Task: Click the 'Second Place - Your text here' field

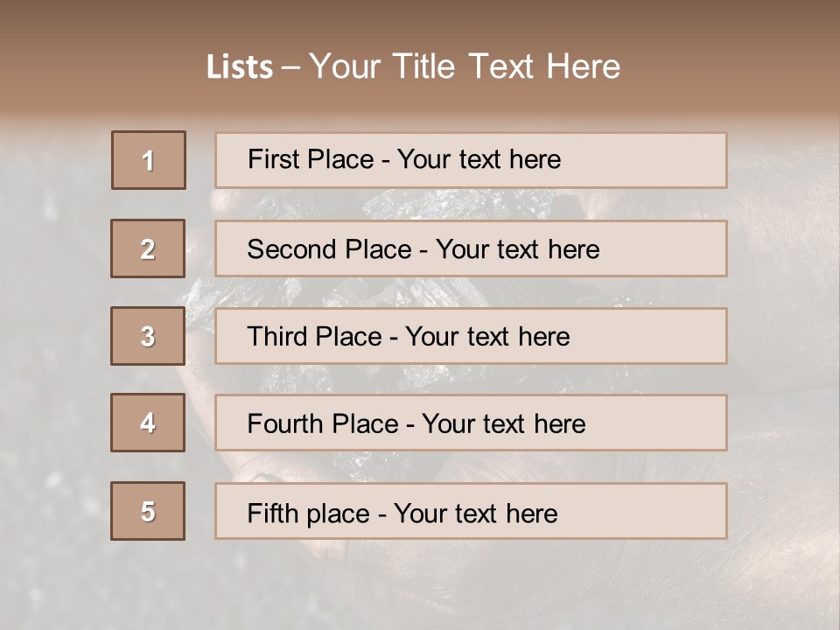Action: click(471, 248)
